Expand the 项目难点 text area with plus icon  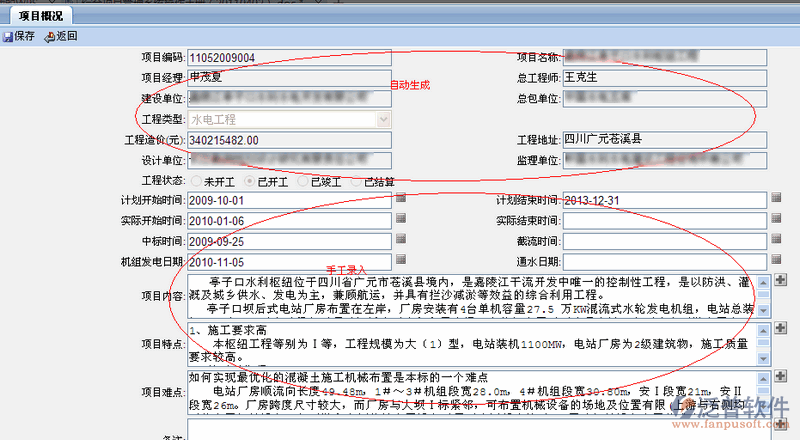pyautogui.click(x=780, y=376)
